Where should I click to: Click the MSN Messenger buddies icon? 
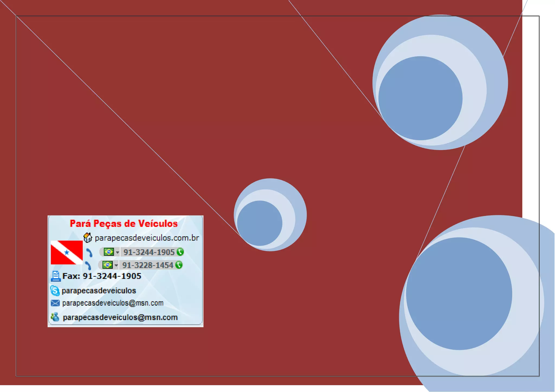coord(55,317)
